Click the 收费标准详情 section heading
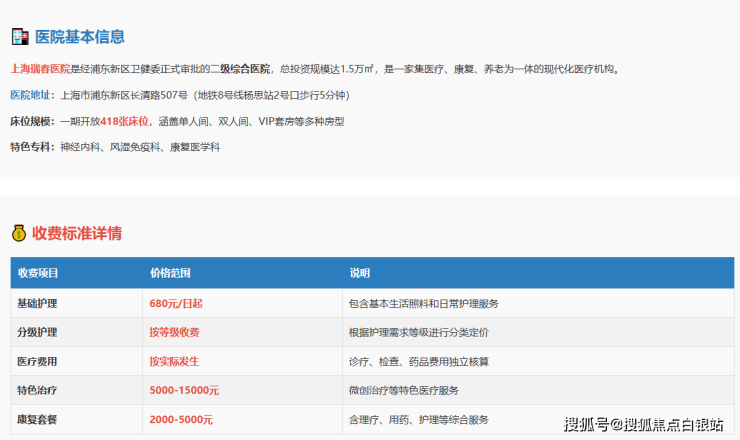The width and height of the screenshot is (740, 440). (77, 233)
